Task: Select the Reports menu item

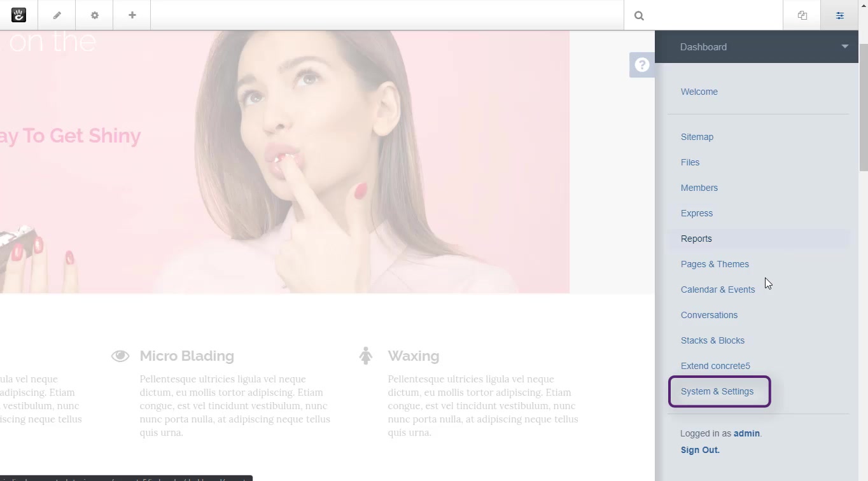Action: point(696,239)
